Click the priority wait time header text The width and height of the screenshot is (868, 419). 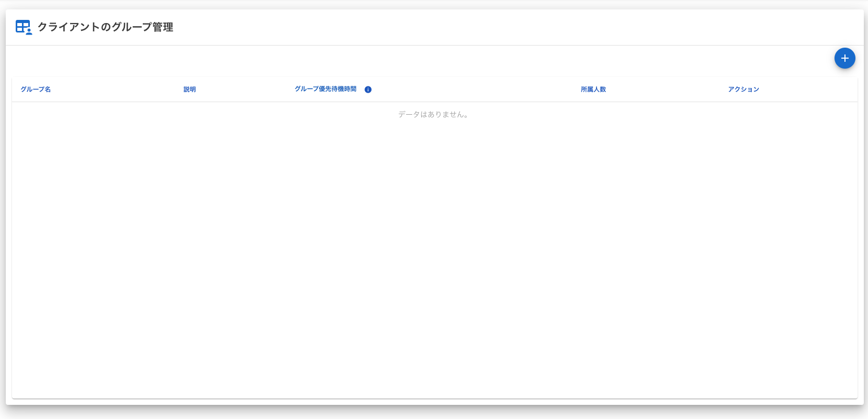coord(325,89)
